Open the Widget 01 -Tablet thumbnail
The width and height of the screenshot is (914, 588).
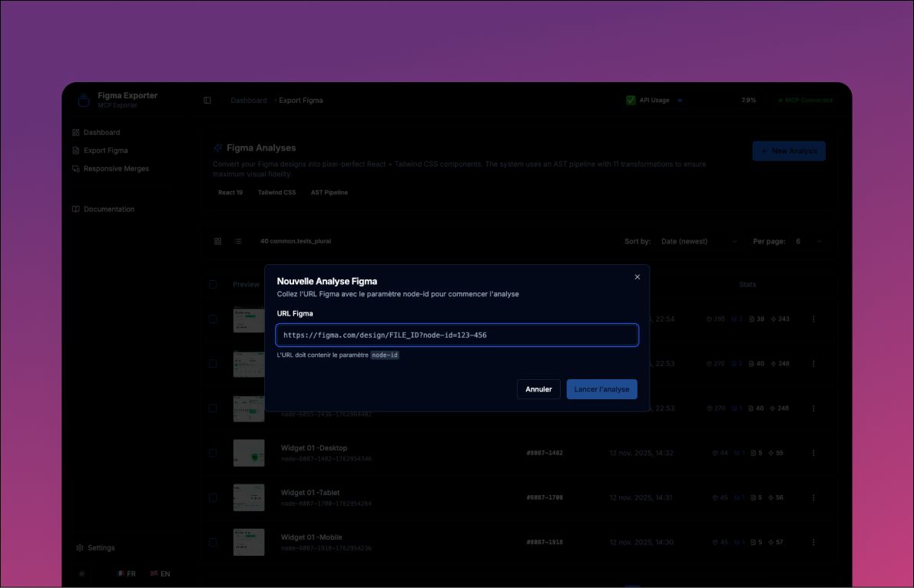point(249,497)
